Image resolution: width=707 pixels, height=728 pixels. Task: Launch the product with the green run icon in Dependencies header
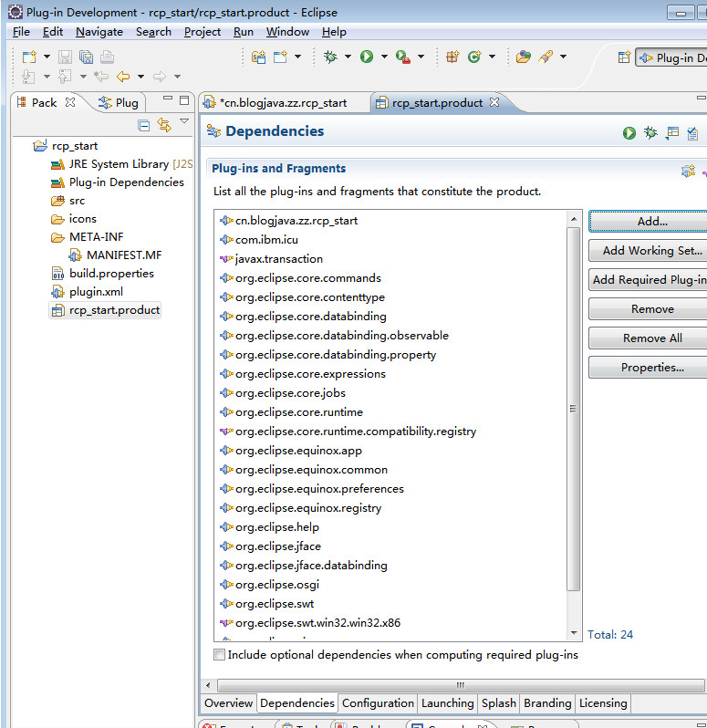click(629, 133)
